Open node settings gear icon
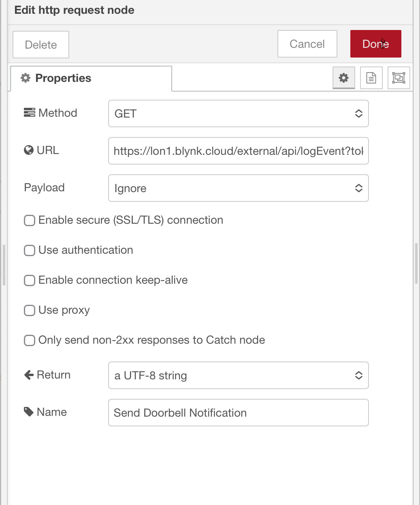Screen dimensions: 420x505 [343, 78]
